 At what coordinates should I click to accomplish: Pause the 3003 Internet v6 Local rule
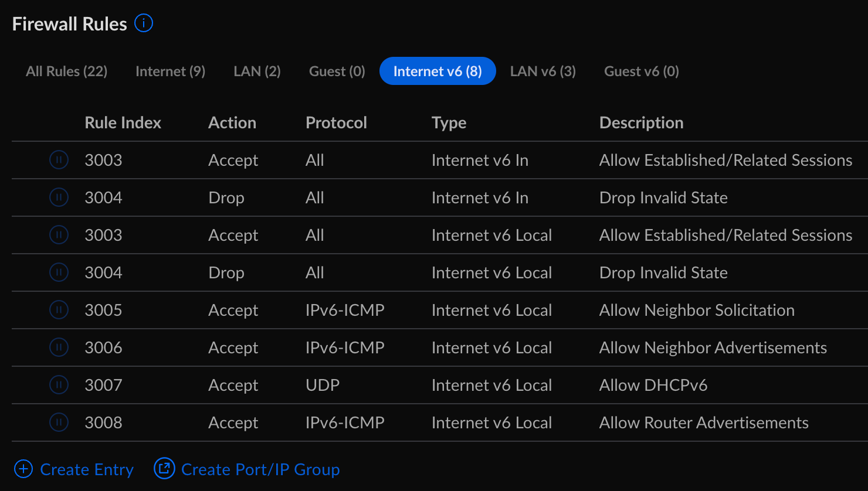tap(59, 234)
